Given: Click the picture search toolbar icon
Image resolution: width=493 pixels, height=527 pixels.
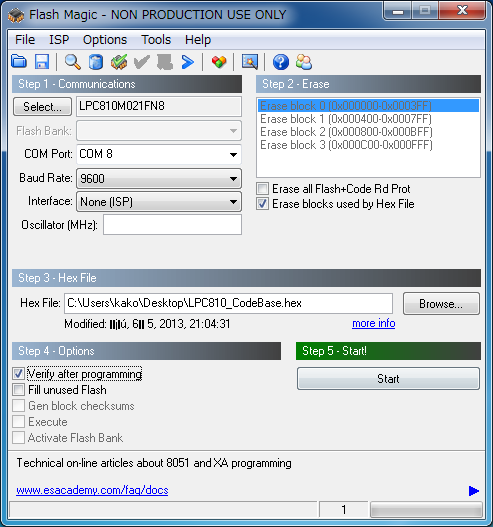Looking at the screenshot, I should coord(250,62).
